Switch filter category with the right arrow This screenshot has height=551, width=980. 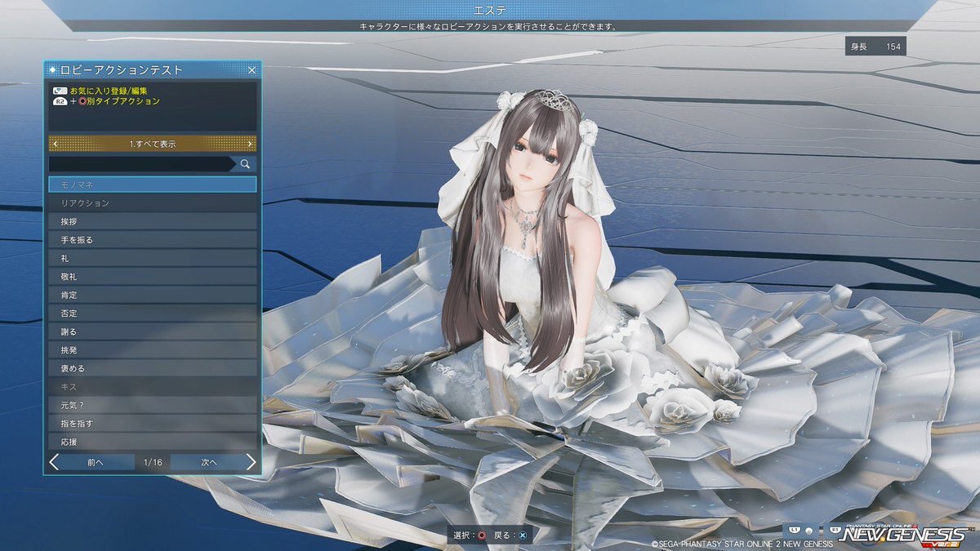(x=251, y=144)
